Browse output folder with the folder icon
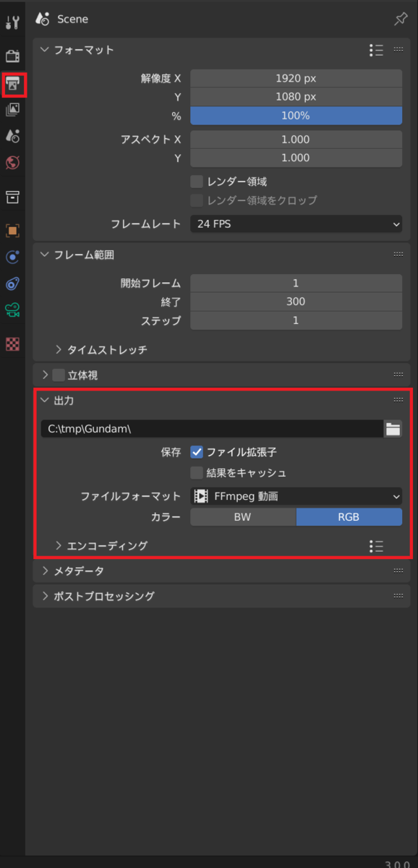Screen dimensions: 418x868 click(393, 429)
